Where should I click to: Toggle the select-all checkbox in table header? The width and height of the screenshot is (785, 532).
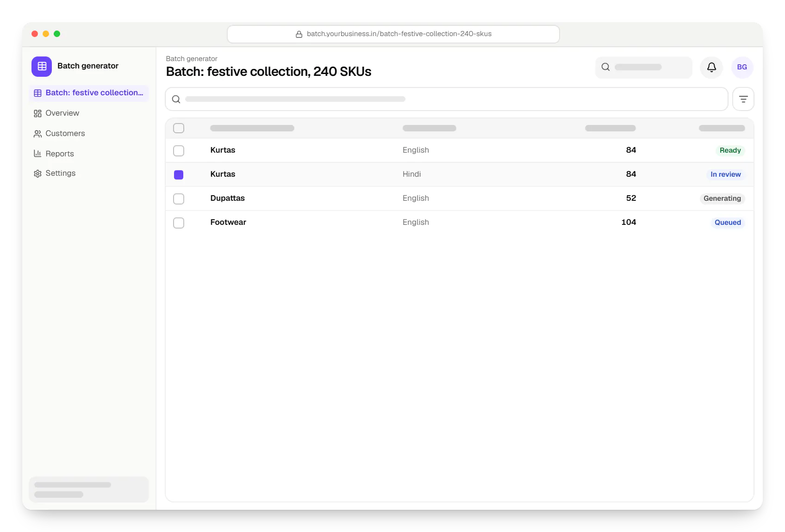pyautogui.click(x=179, y=128)
